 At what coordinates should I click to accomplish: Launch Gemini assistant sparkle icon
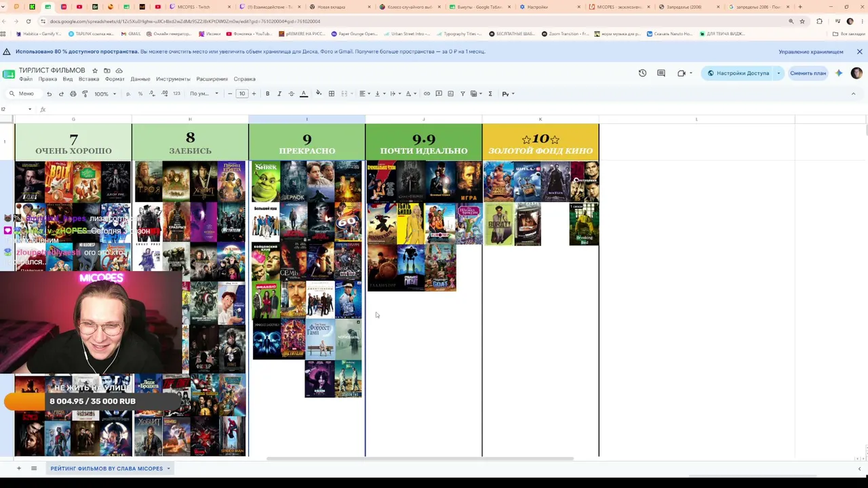point(839,73)
